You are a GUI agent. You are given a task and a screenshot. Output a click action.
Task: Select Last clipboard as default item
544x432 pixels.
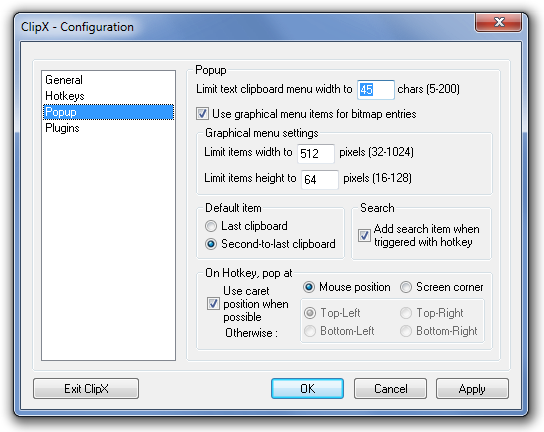click(x=211, y=226)
